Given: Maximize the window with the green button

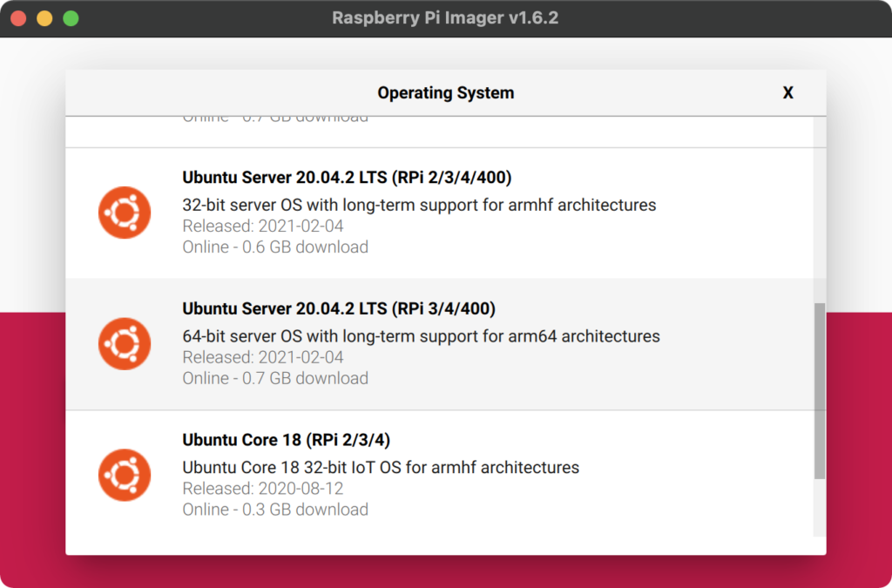Looking at the screenshot, I should 71,18.
